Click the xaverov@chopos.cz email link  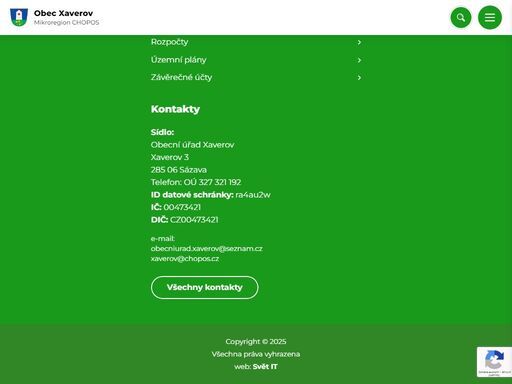(185, 259)
